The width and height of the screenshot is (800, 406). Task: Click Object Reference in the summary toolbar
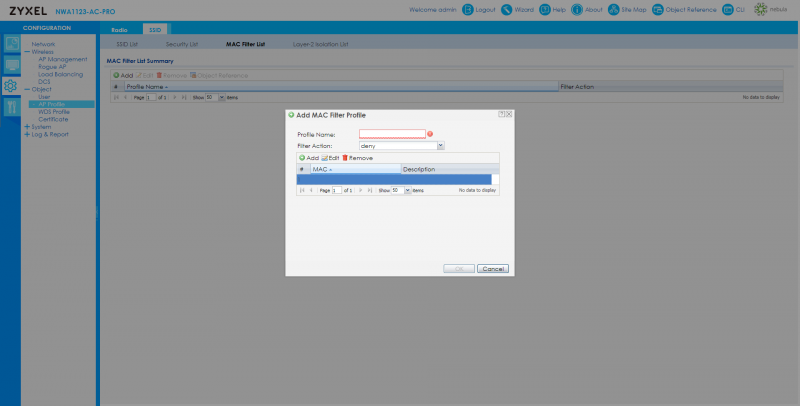(x=219, y=75)
